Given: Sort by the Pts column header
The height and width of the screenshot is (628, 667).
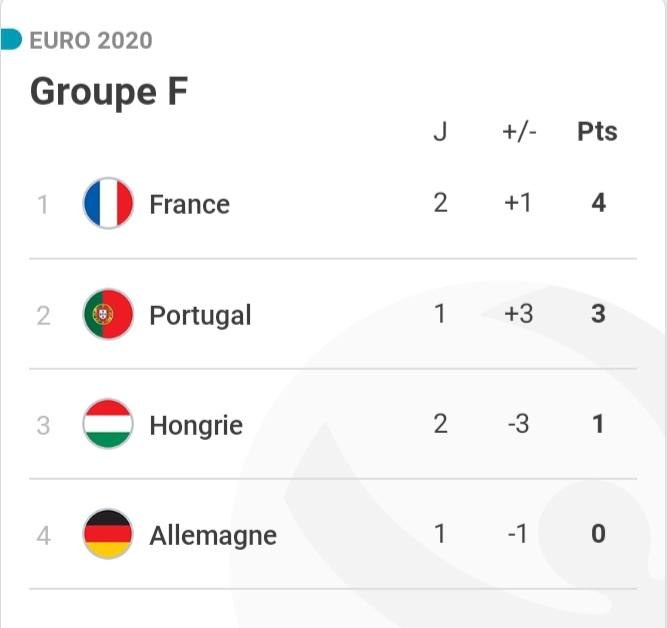Looking at the screenshot, I should pos(597,131).
